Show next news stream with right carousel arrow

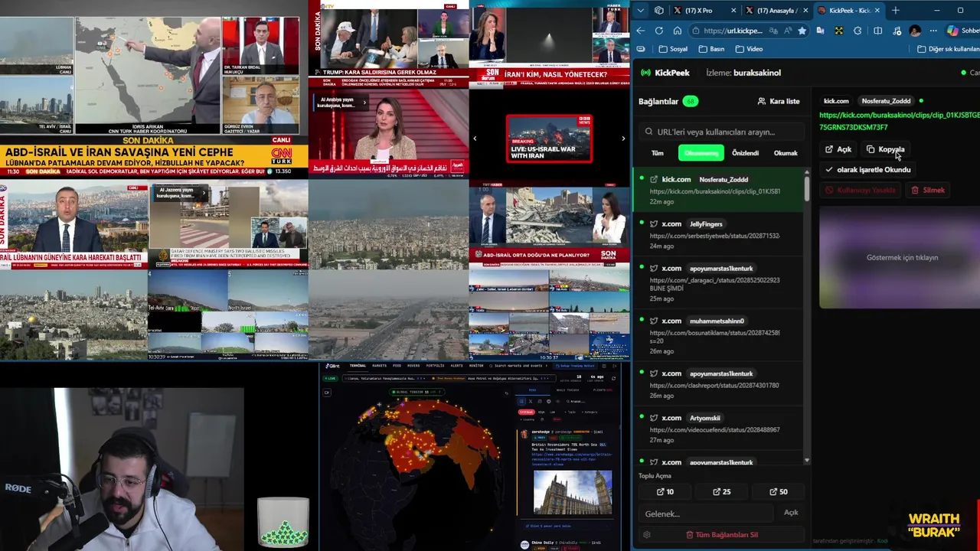[x=623, y=139]
